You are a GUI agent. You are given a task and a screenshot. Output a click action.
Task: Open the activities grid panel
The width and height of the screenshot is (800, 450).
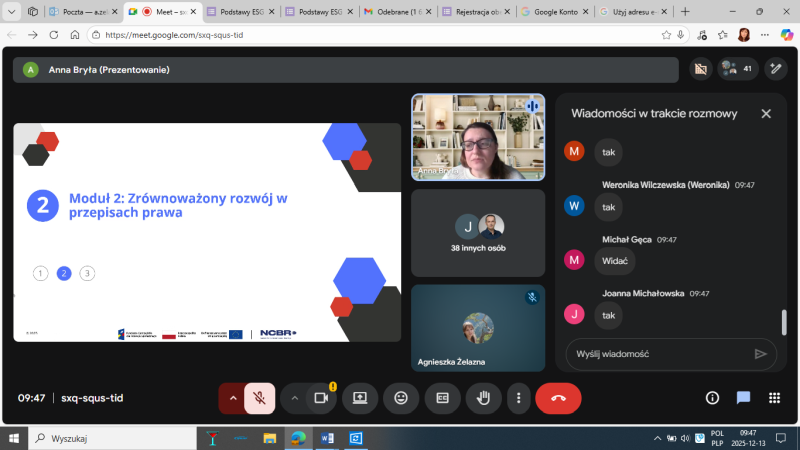773,398
